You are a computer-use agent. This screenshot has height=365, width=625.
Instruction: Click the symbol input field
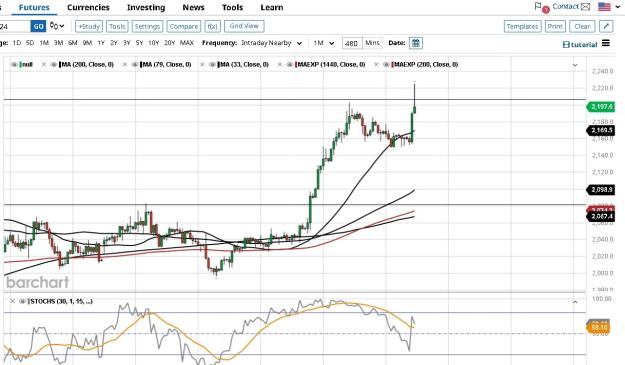[x=15, y=26]
